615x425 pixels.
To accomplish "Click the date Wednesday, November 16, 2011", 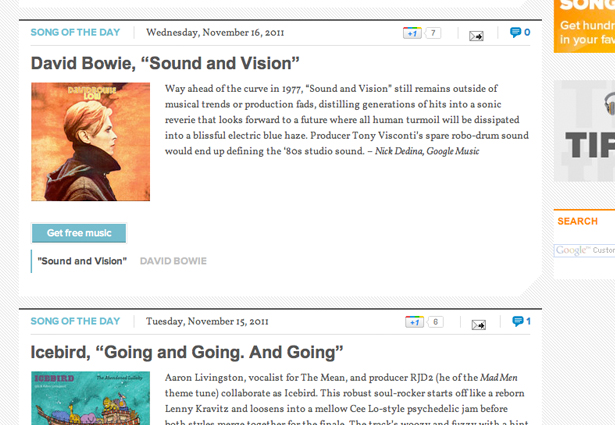I will [x=215, y=33].
